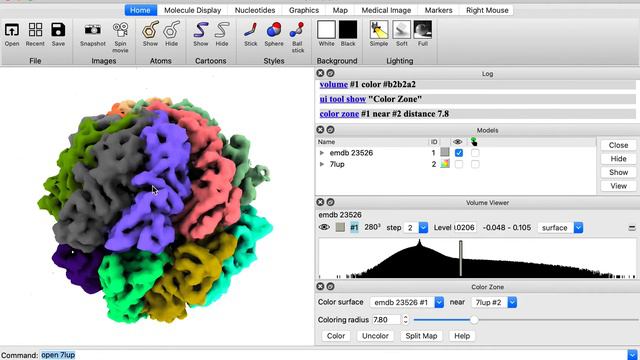The image size is (640, 360).
Task: Undock the Models panel
Action: (330, 130)
